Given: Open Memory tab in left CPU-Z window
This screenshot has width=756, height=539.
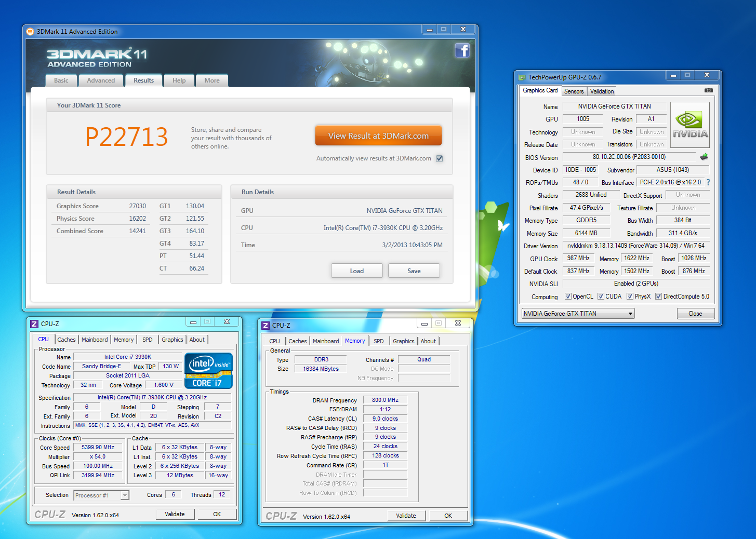Looking at the screenshot, I should pos(124,340).
